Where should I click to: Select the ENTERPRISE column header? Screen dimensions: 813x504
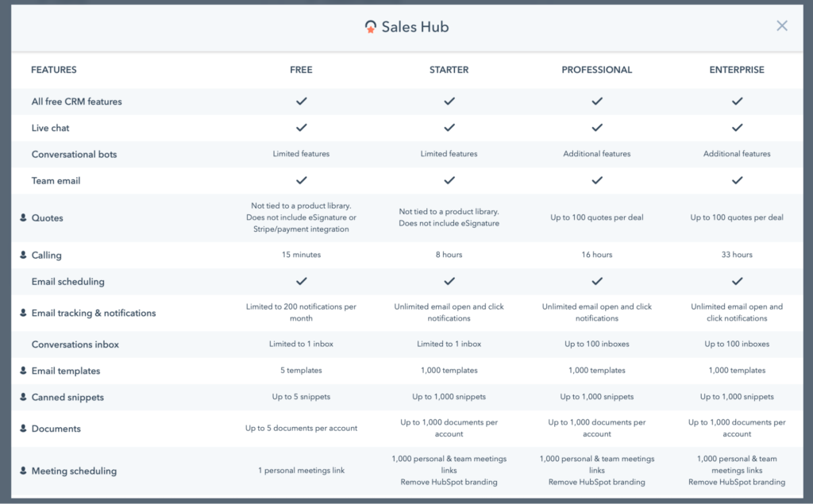737,70
